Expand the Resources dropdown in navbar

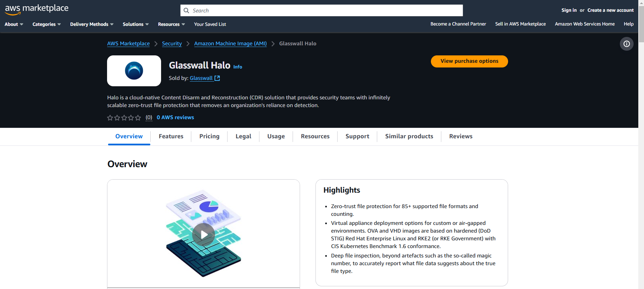click(x=171, y=24)
